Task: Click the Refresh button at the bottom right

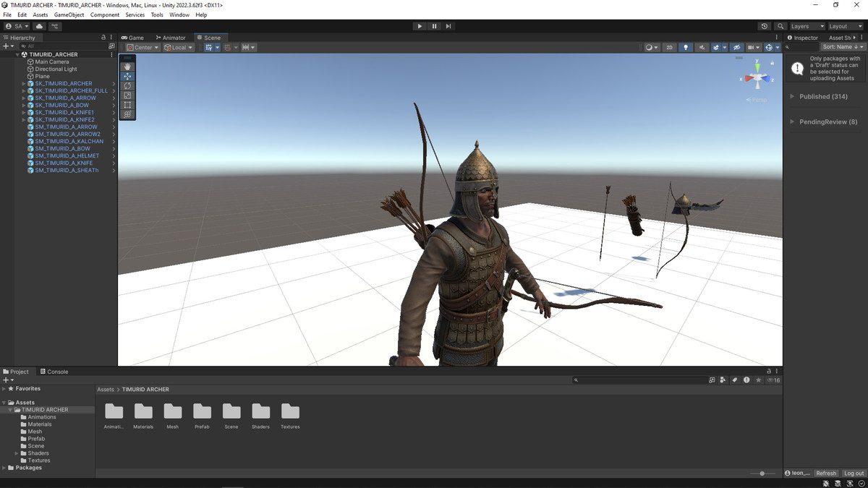Action: click(826, 473)
